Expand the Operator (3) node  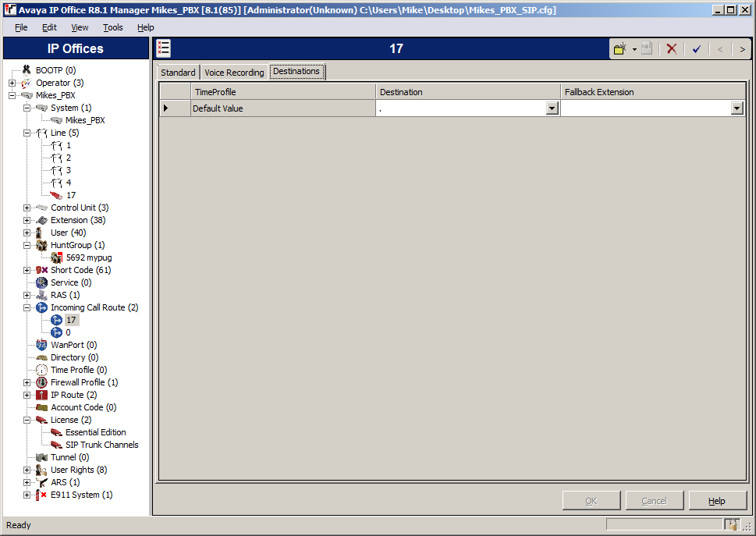click(12, 83)
